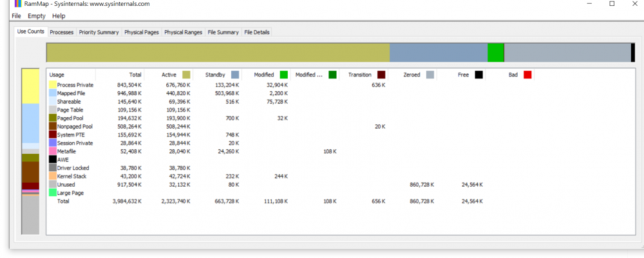Open the File Details tab
Screen dimensions: 644x258
(257, 32)
